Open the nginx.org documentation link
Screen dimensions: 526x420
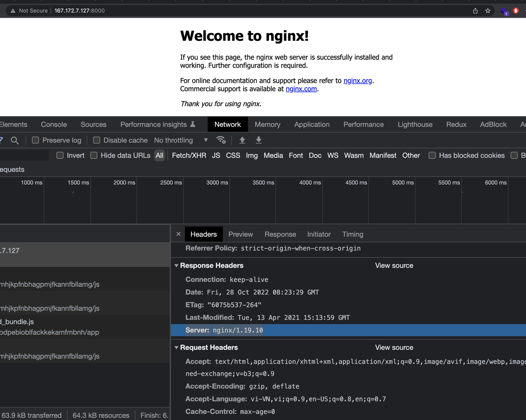click(358, 81)
